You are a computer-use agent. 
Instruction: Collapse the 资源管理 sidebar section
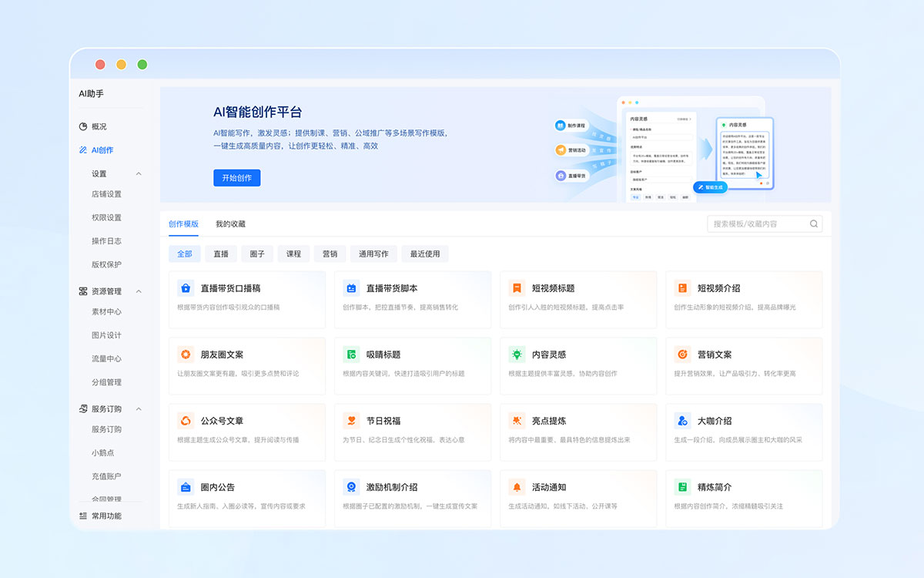[x=139, y=291]
